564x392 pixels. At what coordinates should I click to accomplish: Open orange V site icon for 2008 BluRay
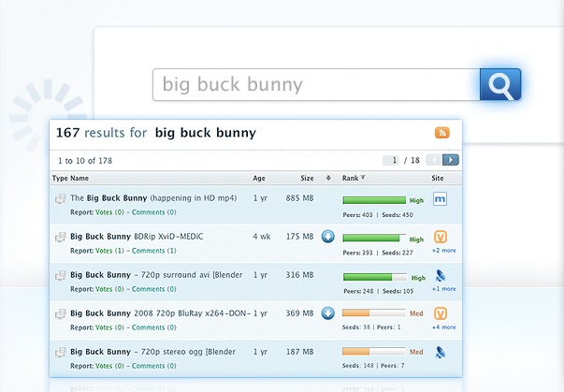[x=441, y=313]
